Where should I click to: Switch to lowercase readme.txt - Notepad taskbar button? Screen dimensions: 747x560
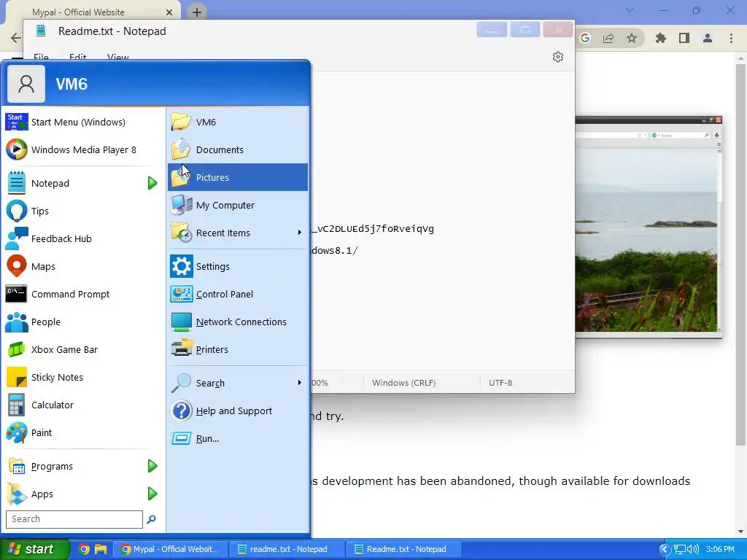(286, 549)
